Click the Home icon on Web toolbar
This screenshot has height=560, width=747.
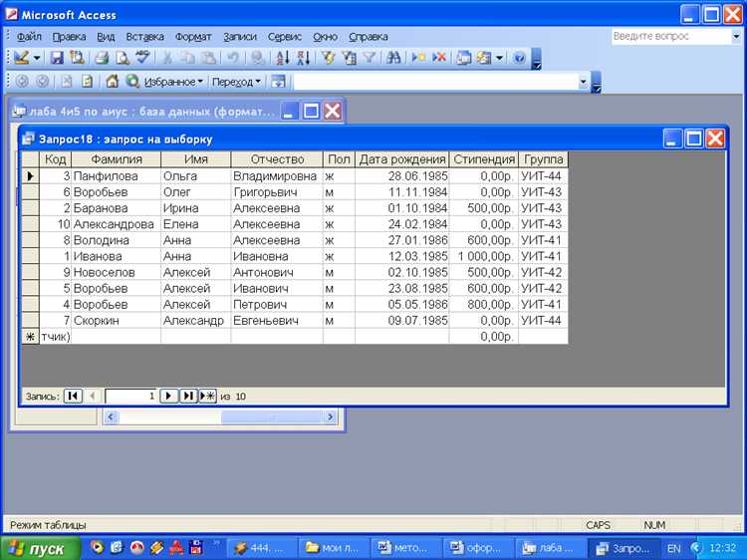tap(112, 82)
